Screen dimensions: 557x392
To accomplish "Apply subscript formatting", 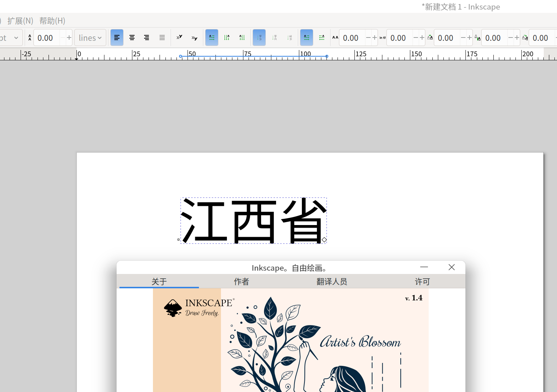I will pyautogui.click(x=194, y=38).
